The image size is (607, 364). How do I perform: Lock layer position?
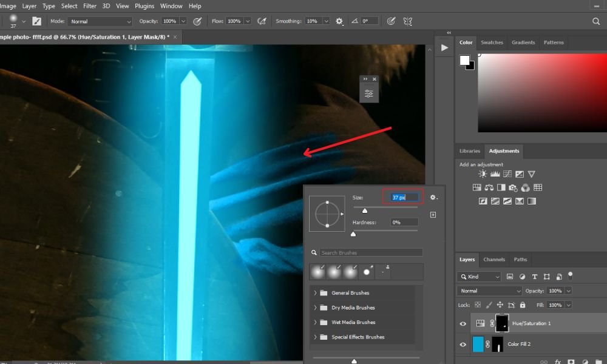(x=500, y=305)
